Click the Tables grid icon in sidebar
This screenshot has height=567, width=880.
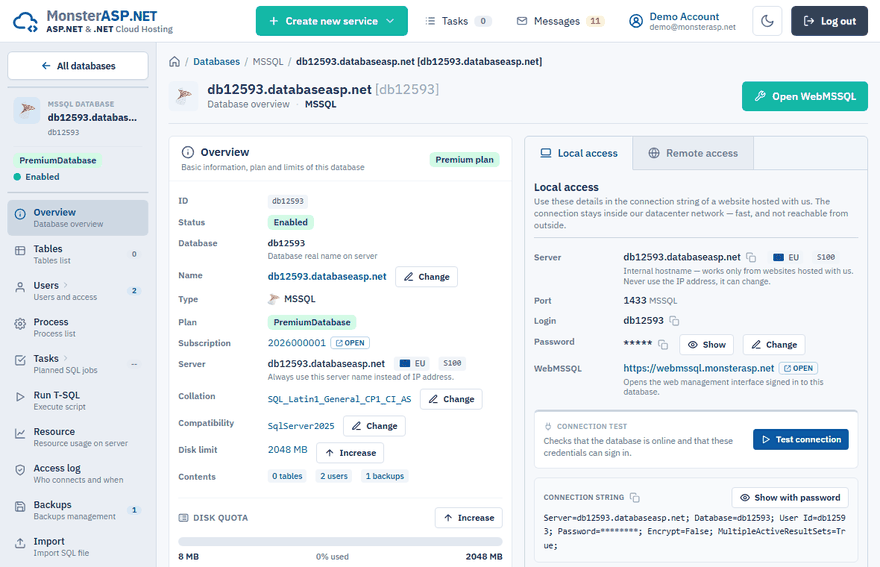point(20,251)
